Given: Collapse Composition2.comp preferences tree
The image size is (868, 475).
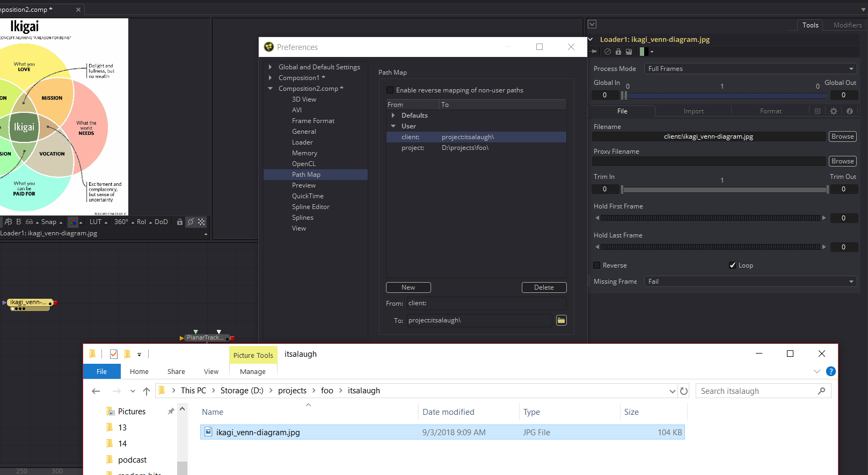Looking at the screenshot, I should (271, 89).
